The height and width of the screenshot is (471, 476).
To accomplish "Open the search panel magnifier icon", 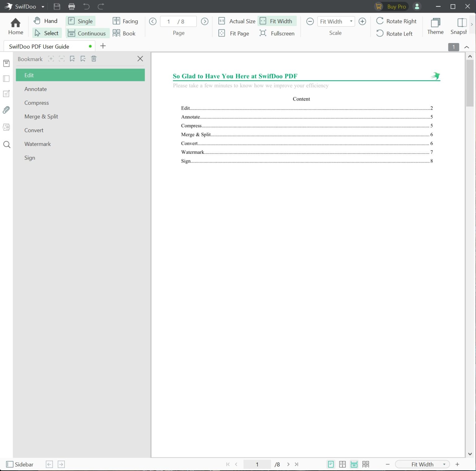I will pos(7,145).
